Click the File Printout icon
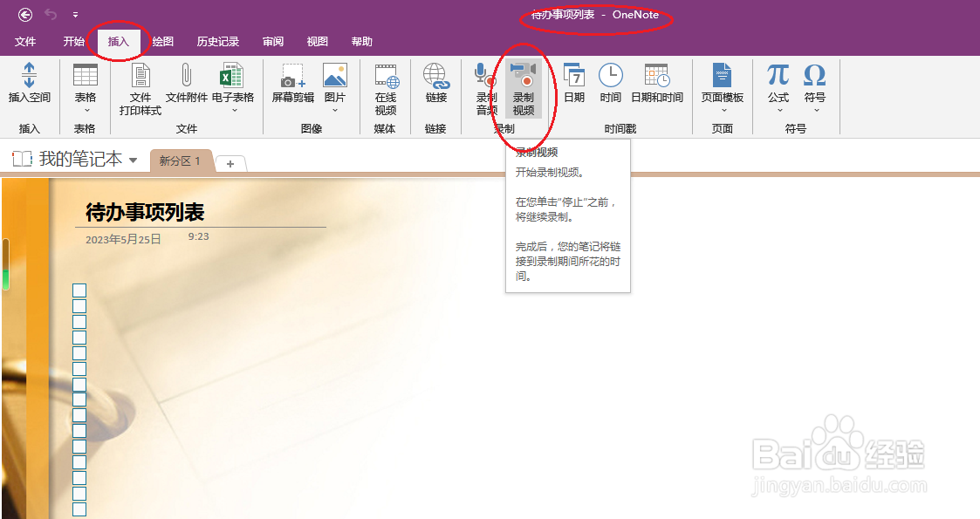This screenshot has height=519, width=980. coord(140,75)
